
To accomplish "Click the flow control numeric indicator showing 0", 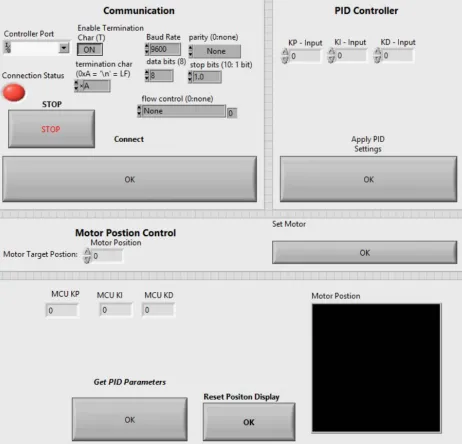I will 232,113.
